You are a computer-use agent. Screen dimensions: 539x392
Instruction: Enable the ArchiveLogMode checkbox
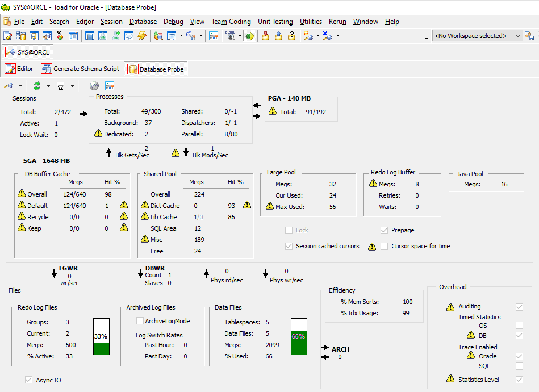[x=140, y=321]
